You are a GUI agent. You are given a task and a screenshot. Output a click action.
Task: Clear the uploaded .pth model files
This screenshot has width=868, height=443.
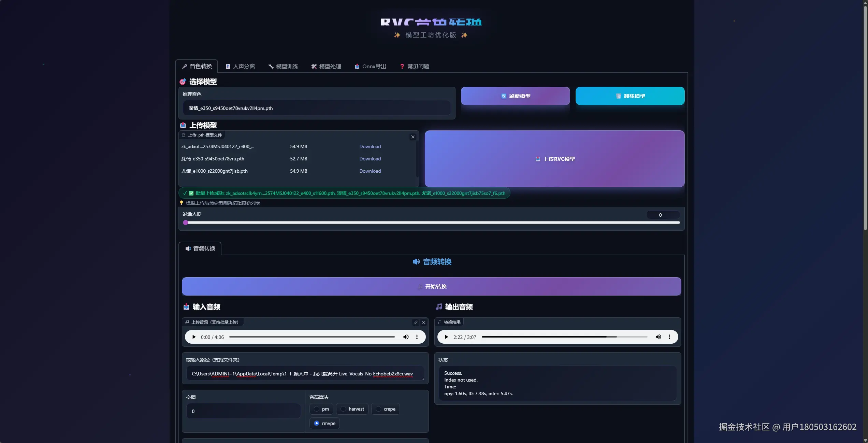(x=413, y=137)
